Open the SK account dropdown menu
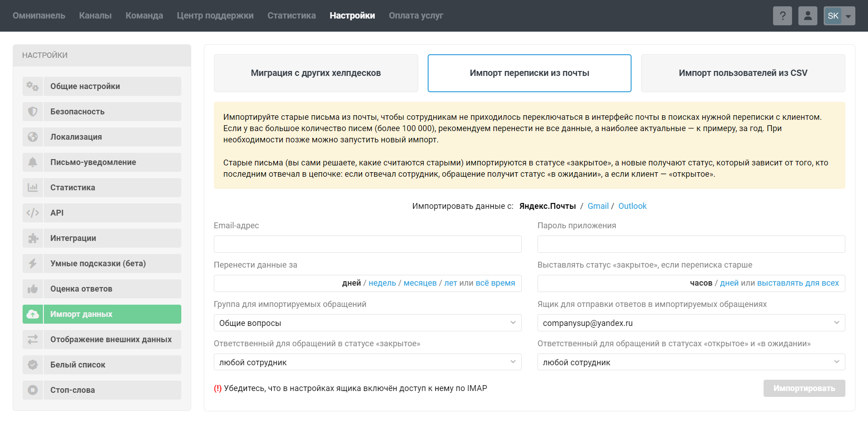The image size is (868, 424). tap(839, 16)
